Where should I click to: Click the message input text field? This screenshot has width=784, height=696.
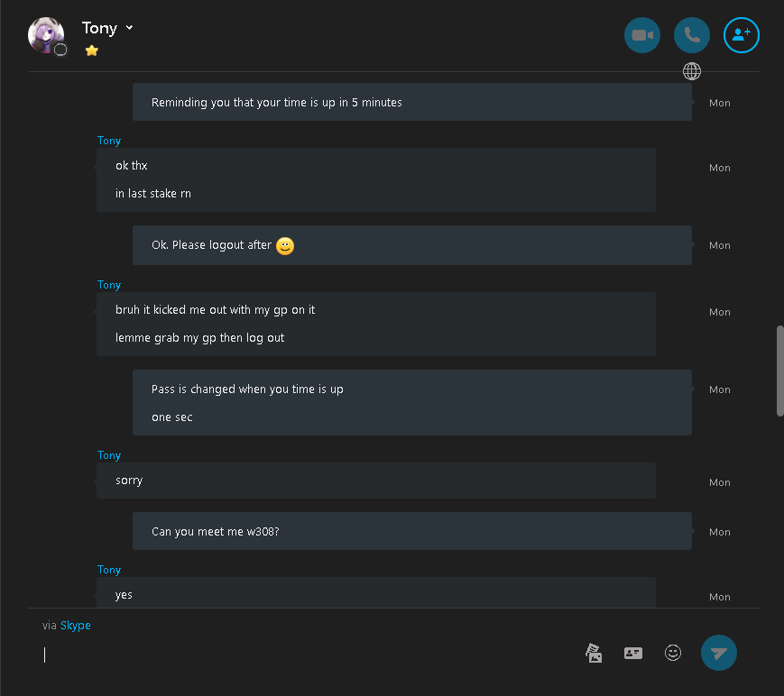coord(310,655)
